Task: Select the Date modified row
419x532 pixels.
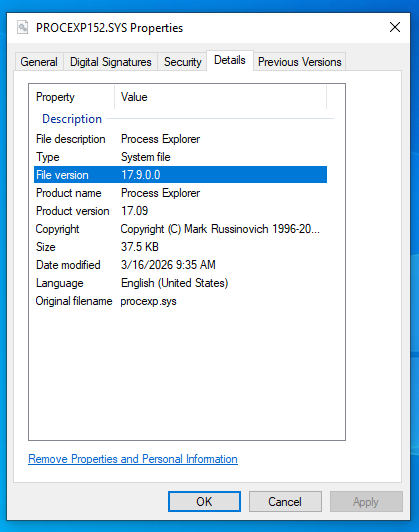Action: coord(180,265)
